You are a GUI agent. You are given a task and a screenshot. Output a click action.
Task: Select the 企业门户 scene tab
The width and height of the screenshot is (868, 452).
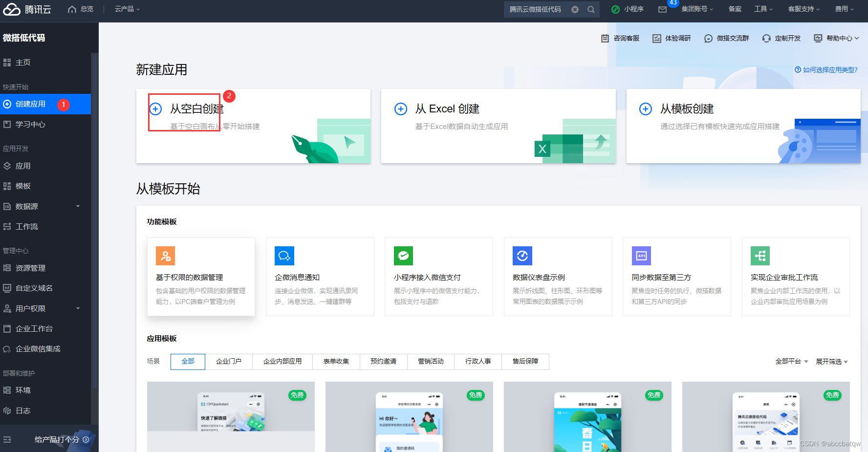point(229,362)
